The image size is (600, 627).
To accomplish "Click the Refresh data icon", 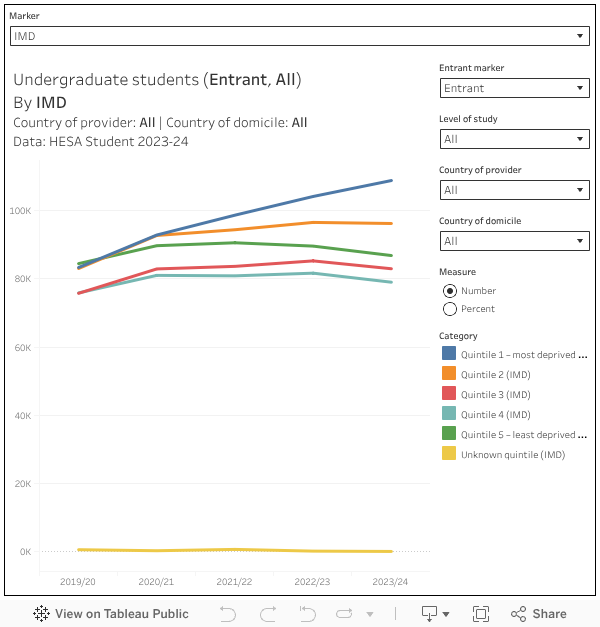I will tap(345, 614).
